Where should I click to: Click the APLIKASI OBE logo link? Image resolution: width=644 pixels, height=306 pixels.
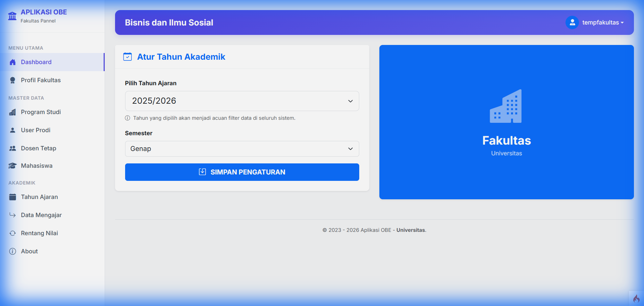44,12
